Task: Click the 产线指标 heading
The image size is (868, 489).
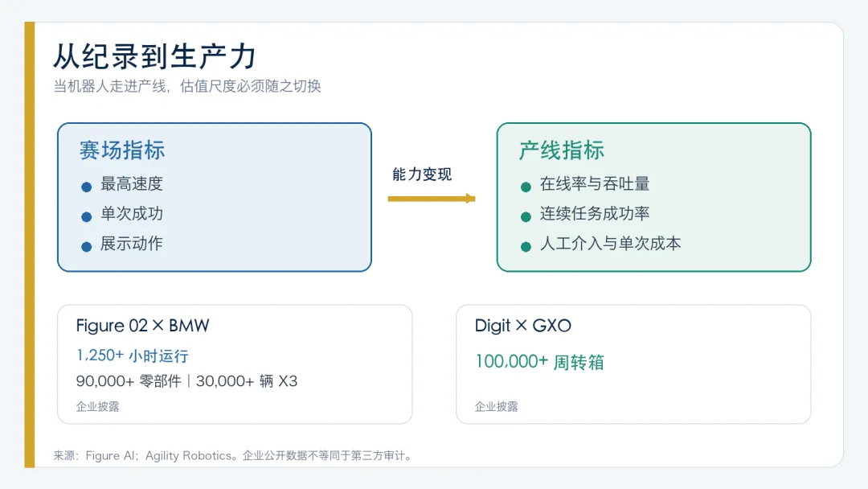Action: pyautogui.click(x=561, y=150)
